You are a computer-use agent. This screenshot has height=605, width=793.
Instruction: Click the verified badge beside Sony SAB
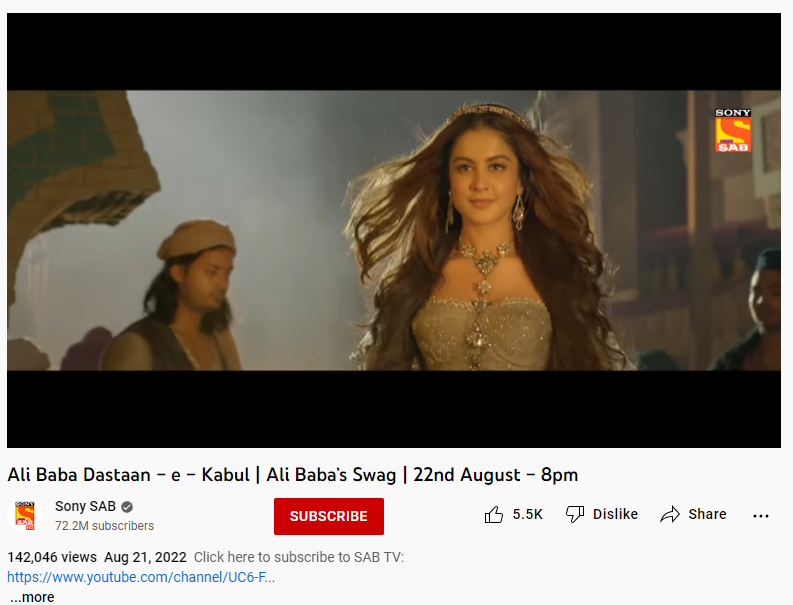tap(127, 507)
